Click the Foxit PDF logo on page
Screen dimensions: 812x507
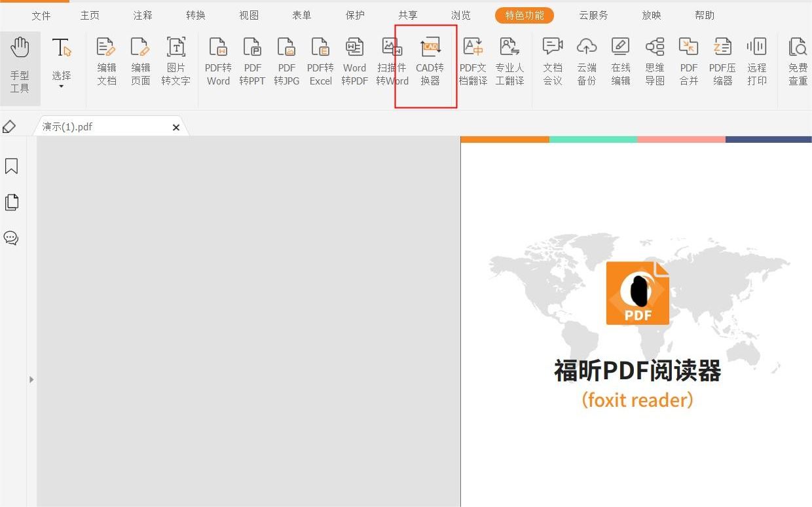click(637, 293)
